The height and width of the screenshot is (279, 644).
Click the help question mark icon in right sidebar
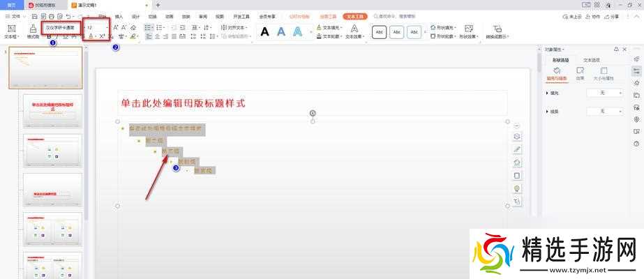(x=636, y=144)
